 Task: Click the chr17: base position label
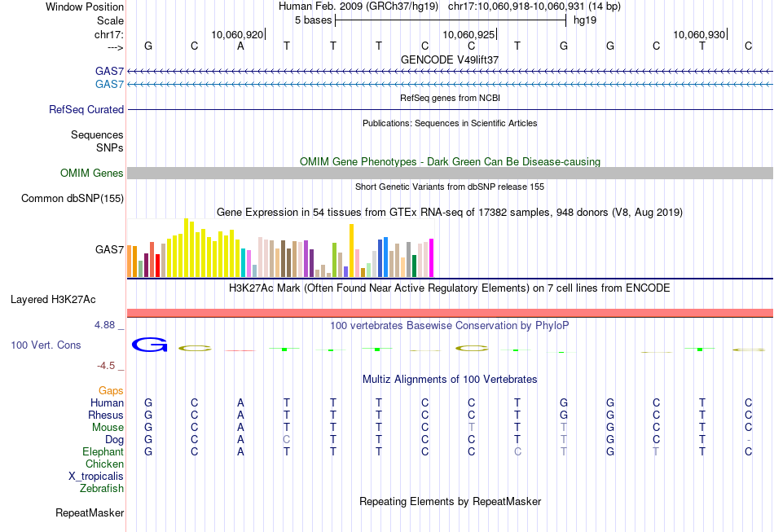click(x=109, y=34)
